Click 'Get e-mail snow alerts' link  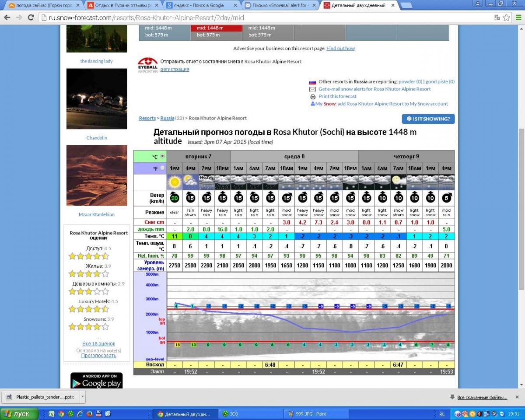[374, 89]
